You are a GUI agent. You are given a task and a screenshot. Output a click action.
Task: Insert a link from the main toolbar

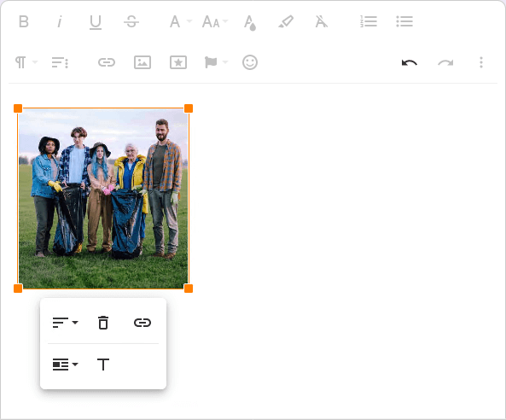pos(107,62)
